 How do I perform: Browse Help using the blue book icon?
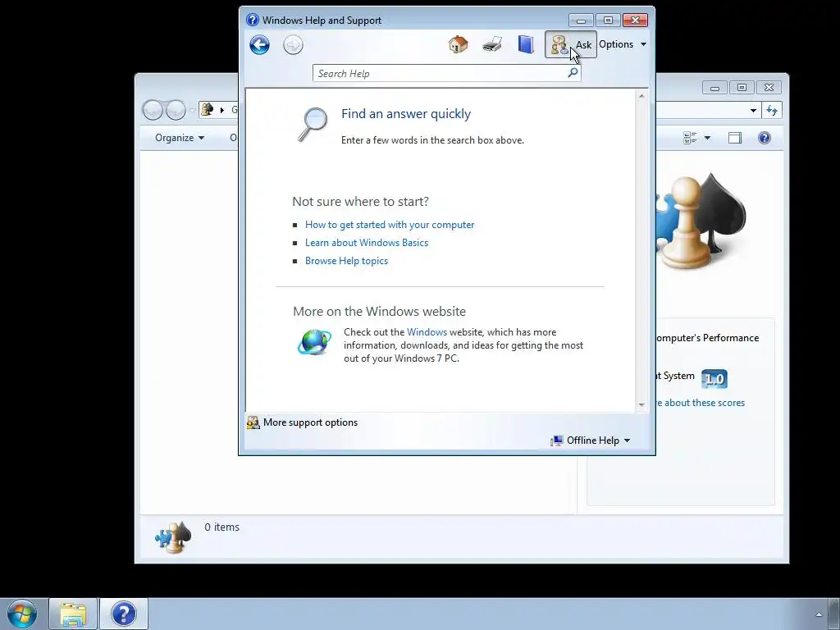point(526,44)
